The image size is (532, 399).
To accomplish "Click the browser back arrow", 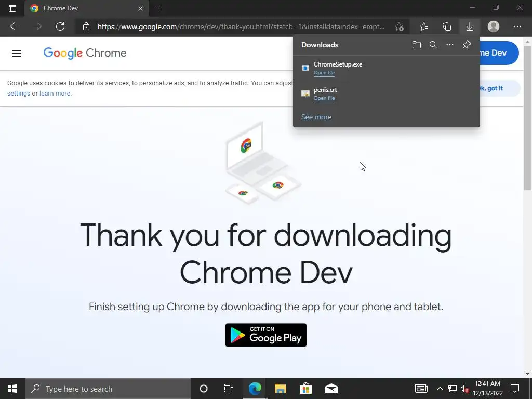I will [x=14, y=26].
